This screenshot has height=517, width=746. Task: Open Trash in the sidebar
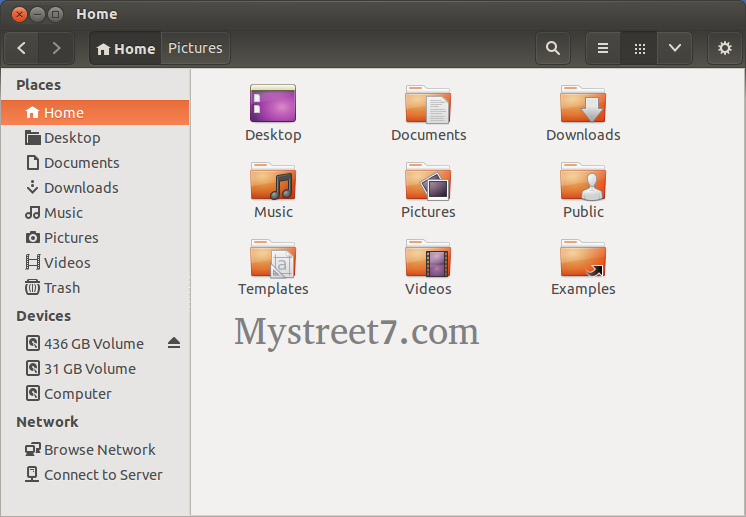click(95, 288)
